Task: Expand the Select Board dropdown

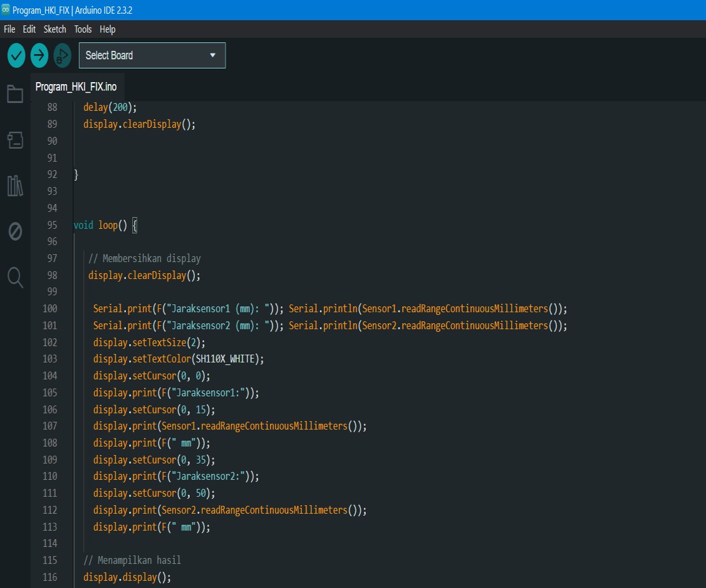Action: [143, 55]
